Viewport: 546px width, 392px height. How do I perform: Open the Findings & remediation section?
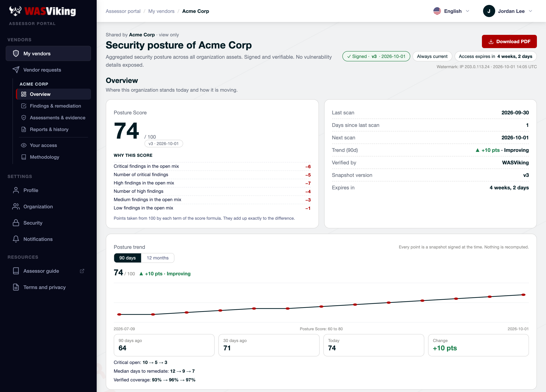click(x=53, y=106)
